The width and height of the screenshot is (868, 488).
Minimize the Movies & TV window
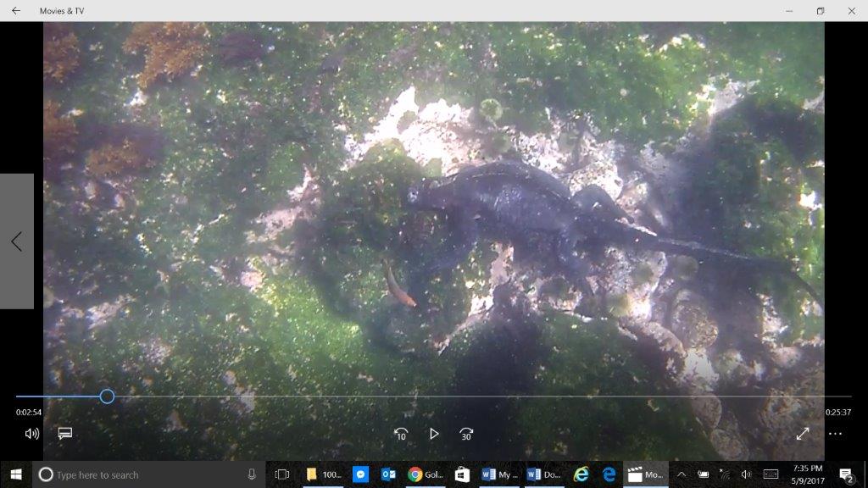click(x=789, y=10)
